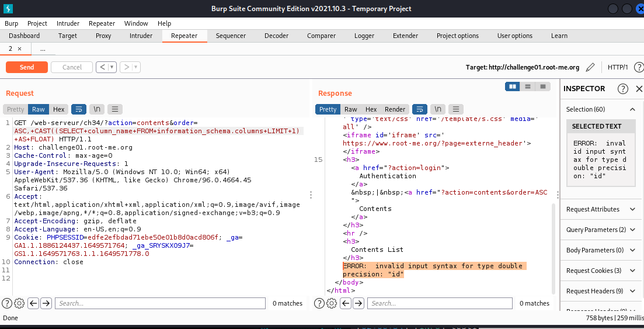Toggle request word wrap icon

coord(78,109)
